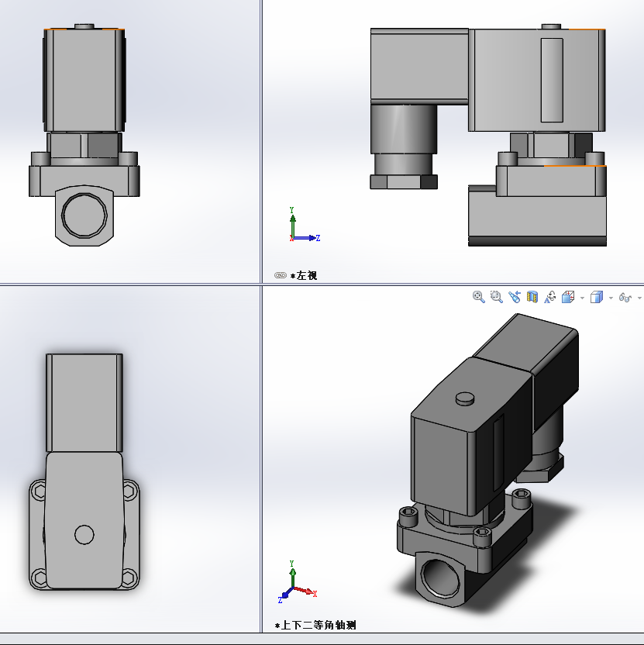Click the XYZ triad in the isometric viewport
This screenshot has width=644, height=645.
(x=297, y=581)
